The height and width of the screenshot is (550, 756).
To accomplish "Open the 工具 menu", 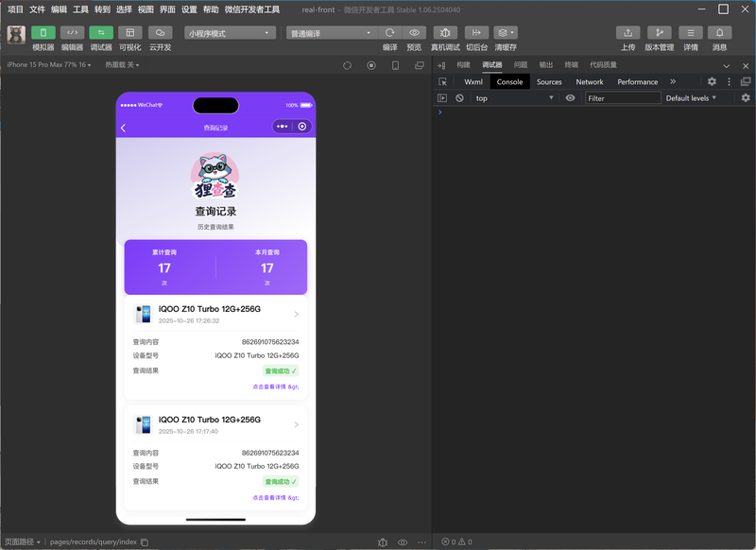I will [80, 9].
